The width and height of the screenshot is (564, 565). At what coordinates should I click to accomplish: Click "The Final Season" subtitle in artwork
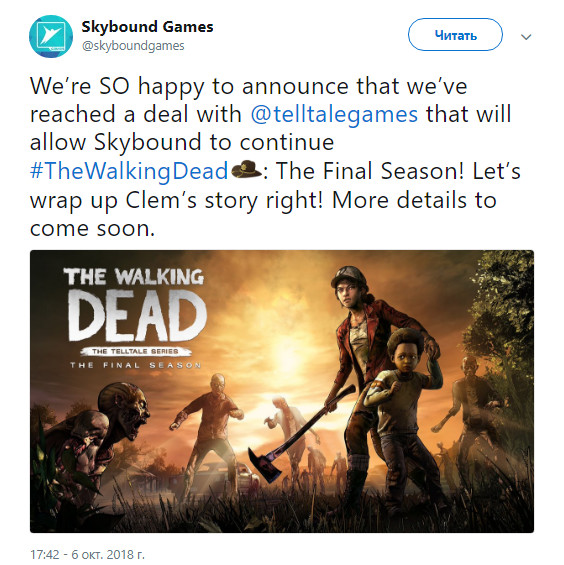pos(136,365)
